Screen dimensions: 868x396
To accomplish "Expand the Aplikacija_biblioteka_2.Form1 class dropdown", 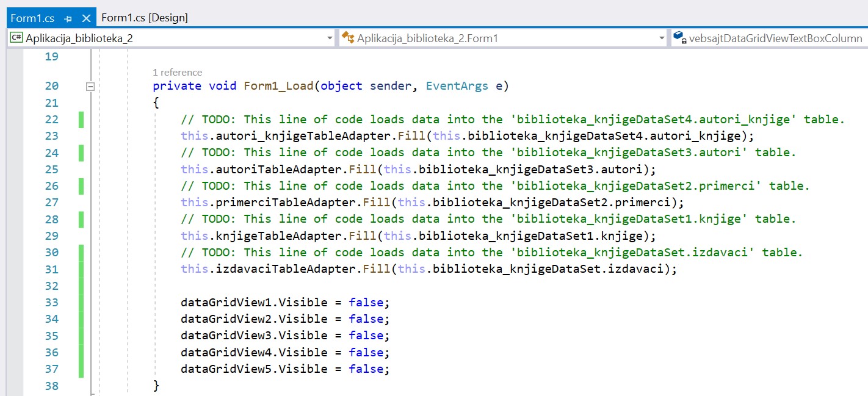I will click(662, 38).
